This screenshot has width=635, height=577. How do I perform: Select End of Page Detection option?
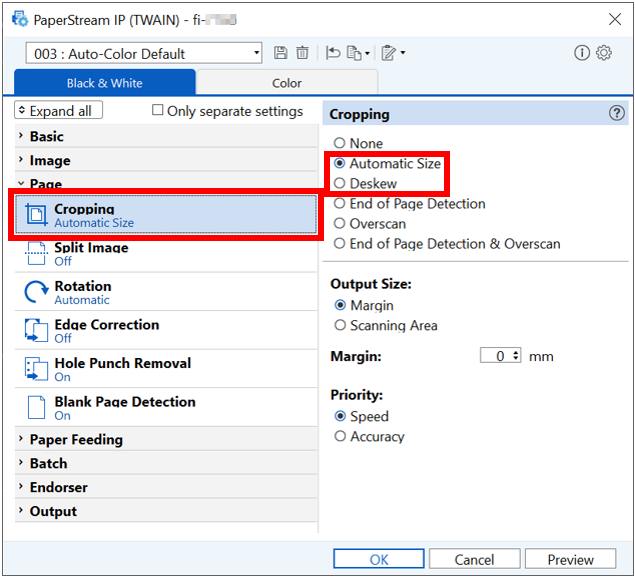339,203
